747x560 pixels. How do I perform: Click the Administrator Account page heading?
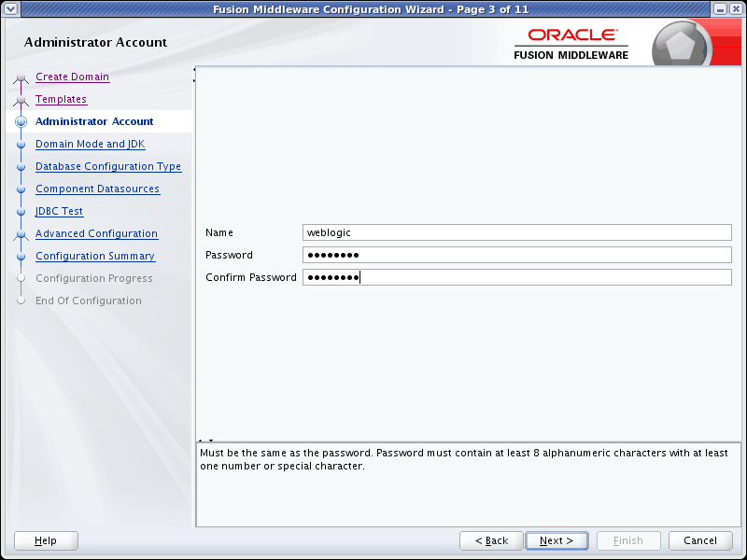pyautogui.click(x=95, y=42)
